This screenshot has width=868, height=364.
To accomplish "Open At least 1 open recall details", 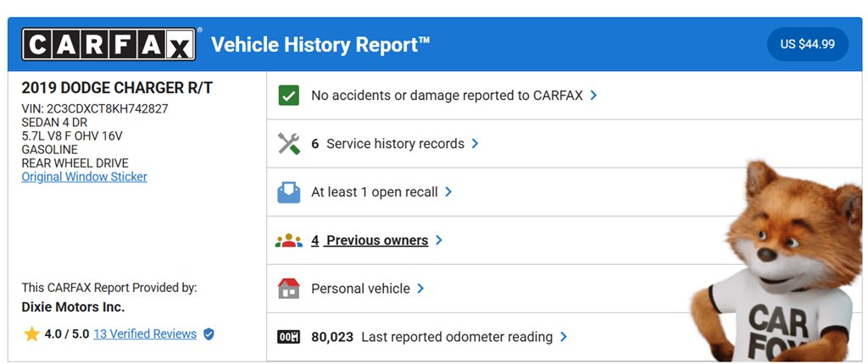I will [374, 192].
